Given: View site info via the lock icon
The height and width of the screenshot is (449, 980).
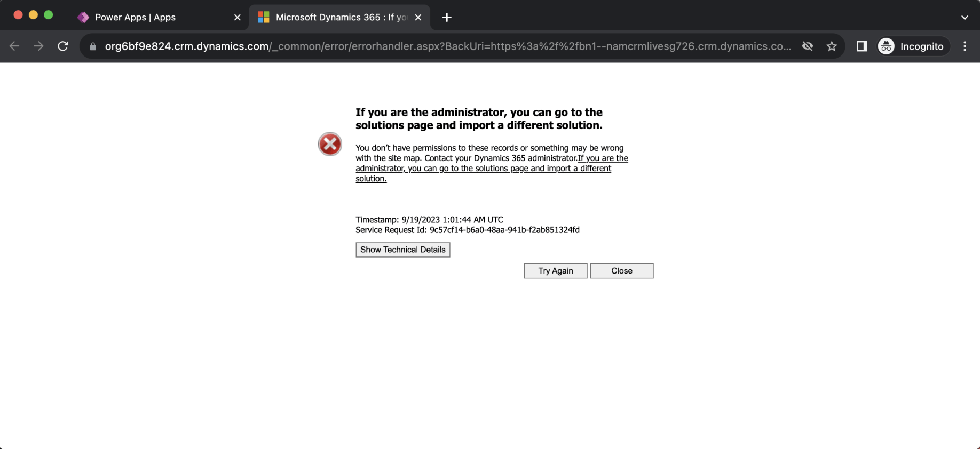Looking at the screenshot, I should click(x=93, y=46).
